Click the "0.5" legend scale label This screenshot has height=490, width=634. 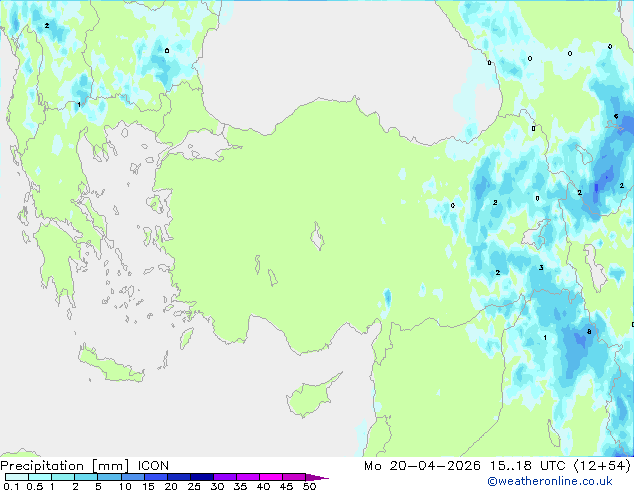[x=35, y=486]
